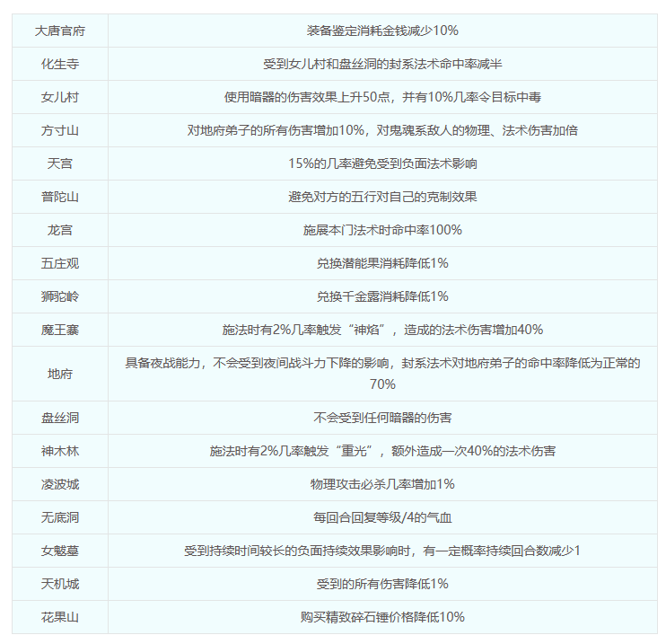
Task: Select the 花果山 row label
Action: coord(60,617)
